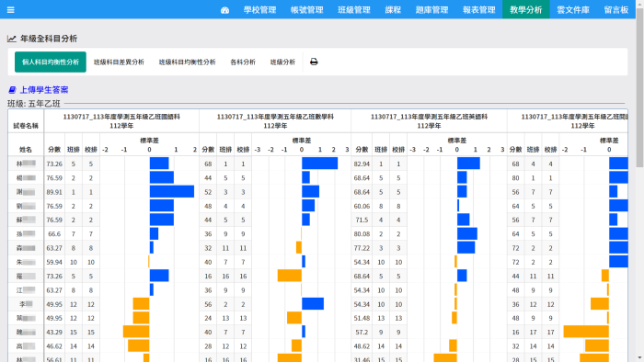Select the score cell 43.29
Image resolution: width=644 pixels, height=362 pixels.
[x=54, y=332]
